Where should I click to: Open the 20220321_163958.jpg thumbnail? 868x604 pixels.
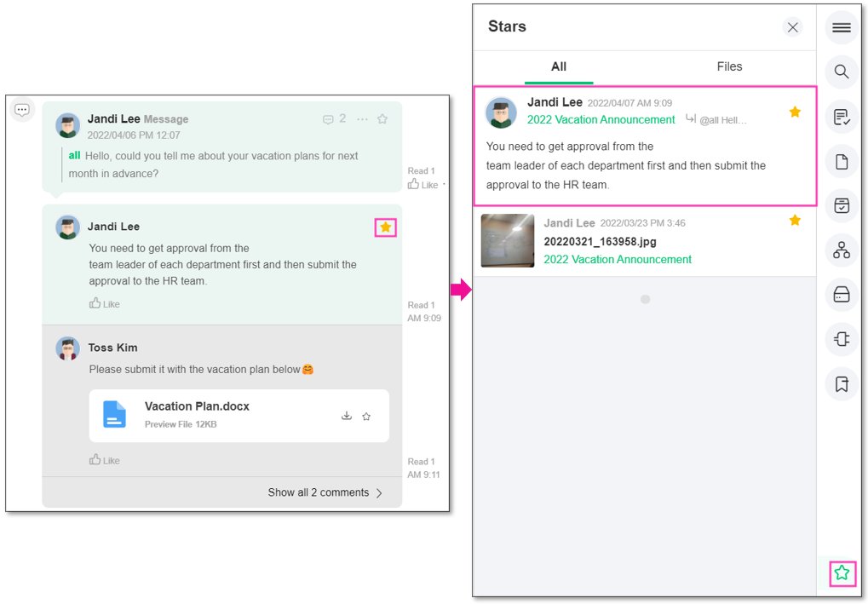508,240
